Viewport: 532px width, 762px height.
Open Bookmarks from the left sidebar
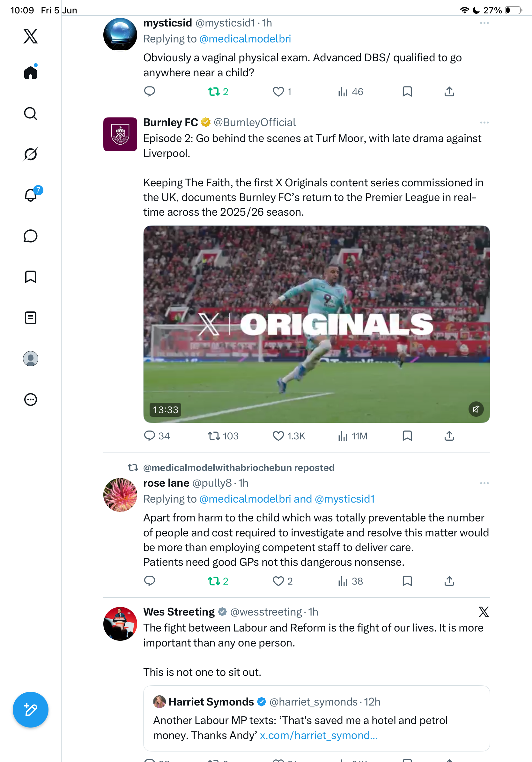point(31,277)
